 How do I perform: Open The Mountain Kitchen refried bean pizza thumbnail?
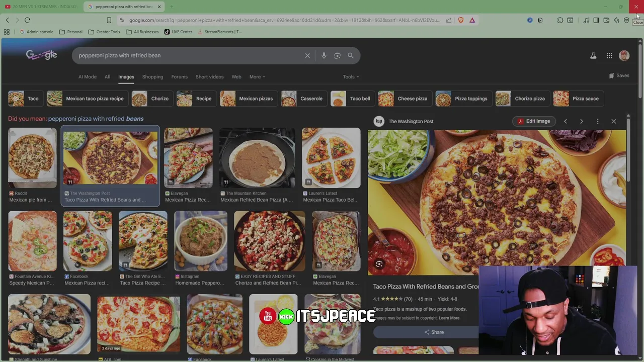click(x=258, y=158)
